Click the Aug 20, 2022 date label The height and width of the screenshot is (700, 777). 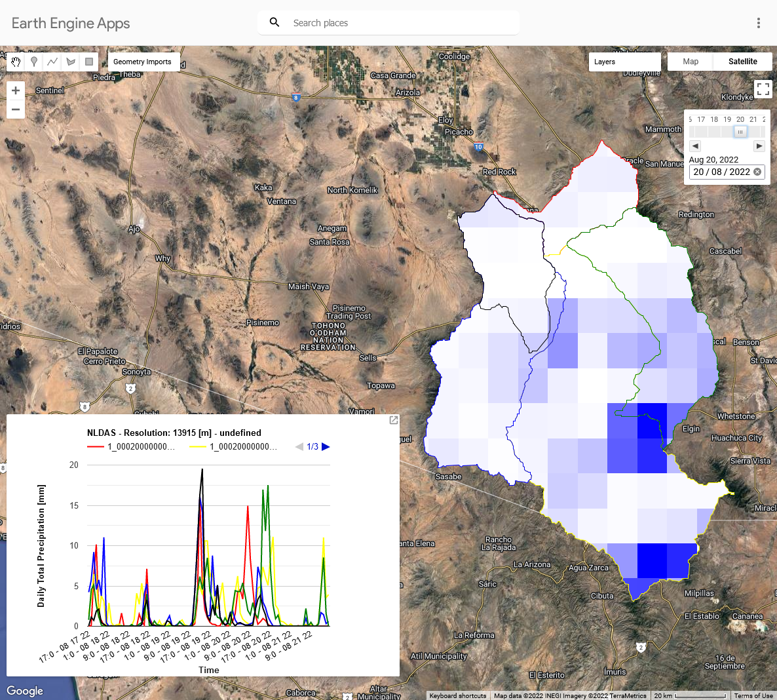(713, 160)
